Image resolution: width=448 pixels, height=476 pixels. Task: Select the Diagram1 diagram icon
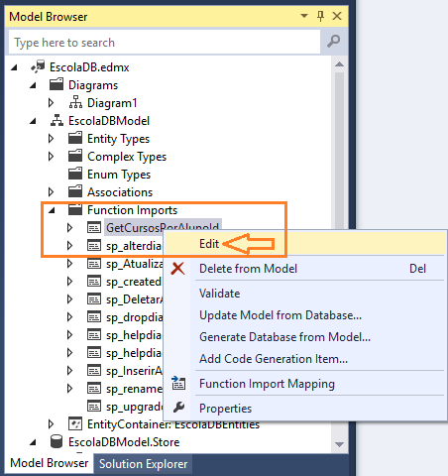pyautogui.click(x=75, y=102)
